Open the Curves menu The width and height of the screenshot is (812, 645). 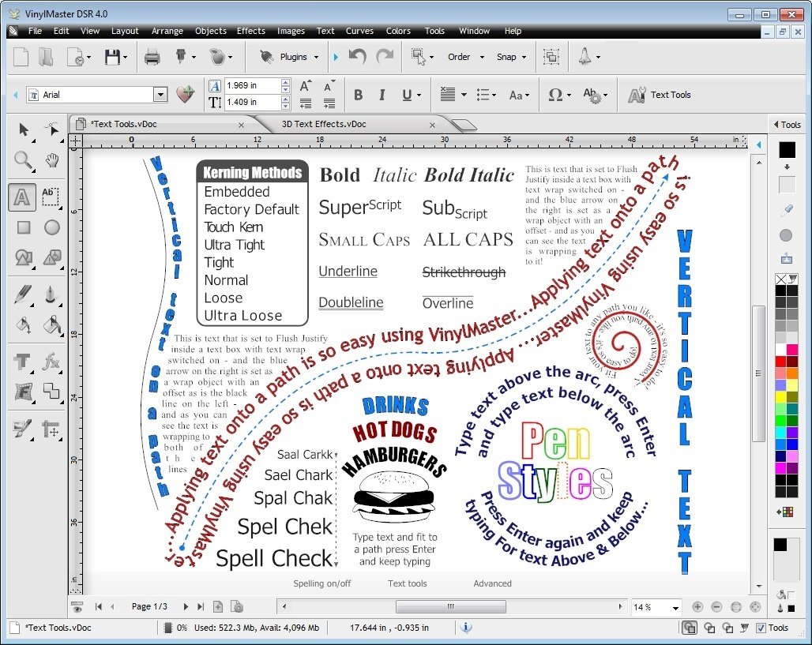[x=359, y=31]
